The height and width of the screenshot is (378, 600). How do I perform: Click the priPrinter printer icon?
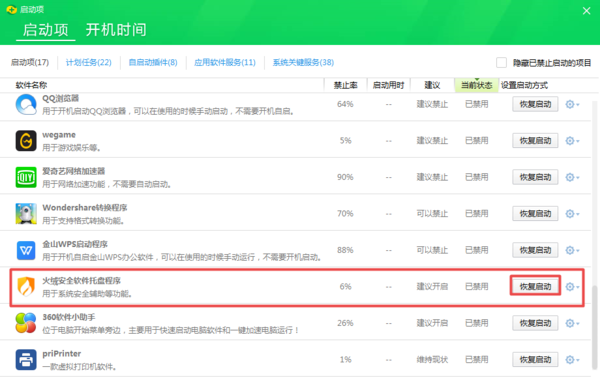(26, 360)
